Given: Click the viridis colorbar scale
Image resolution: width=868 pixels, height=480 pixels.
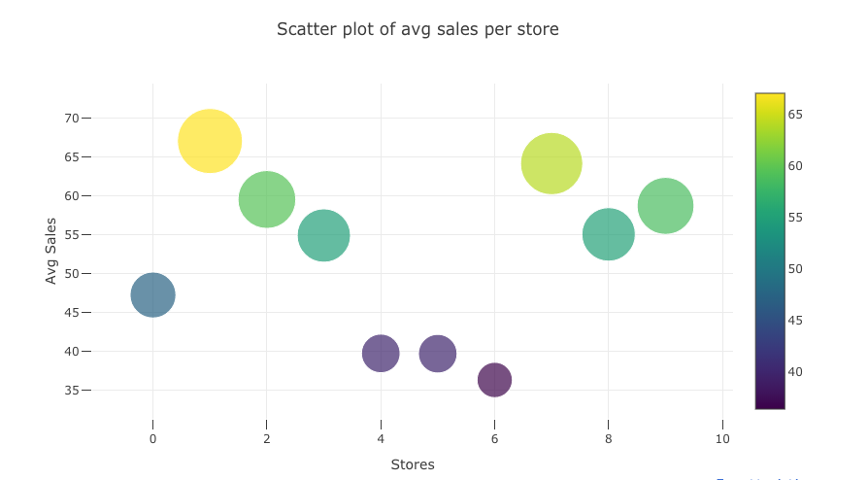Looking at the screenshot, I should tap(770, 251).
